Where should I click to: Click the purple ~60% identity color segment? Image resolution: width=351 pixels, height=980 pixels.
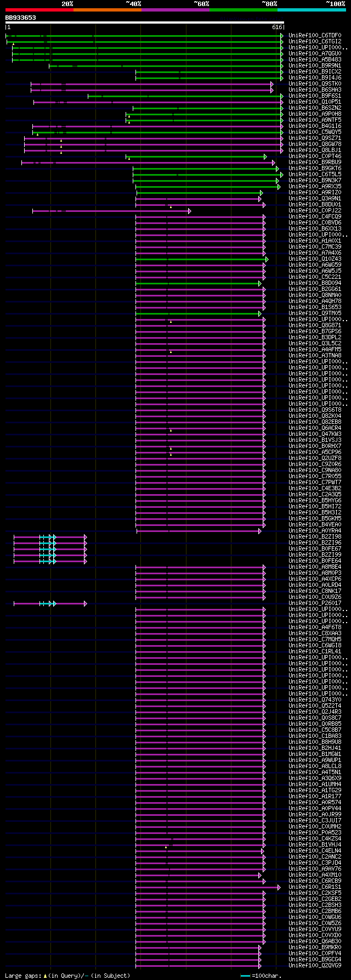175,10
